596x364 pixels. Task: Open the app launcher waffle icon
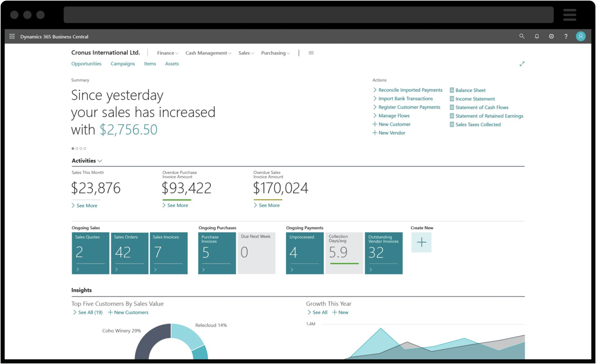click(12, 36)
